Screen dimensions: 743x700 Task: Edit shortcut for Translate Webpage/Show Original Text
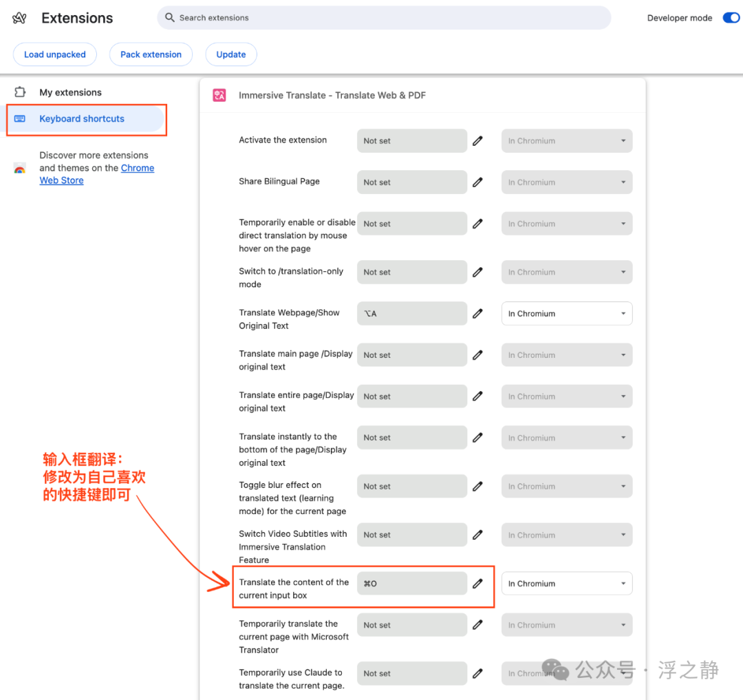477,313
